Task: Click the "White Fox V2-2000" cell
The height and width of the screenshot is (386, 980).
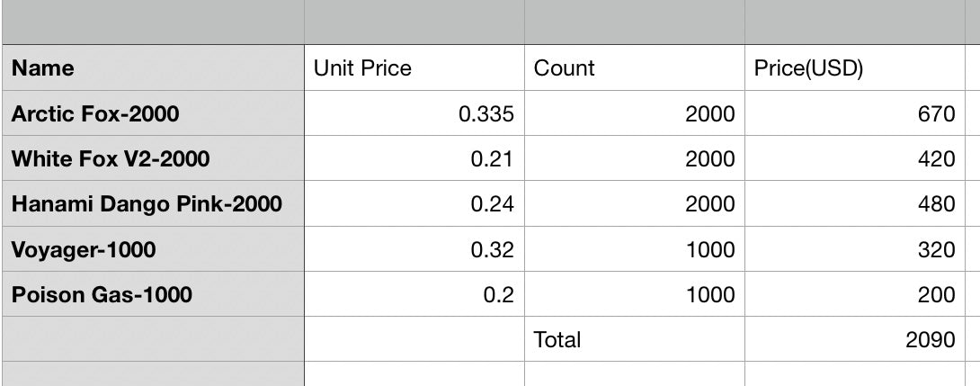Action: [x=153, y=159]
